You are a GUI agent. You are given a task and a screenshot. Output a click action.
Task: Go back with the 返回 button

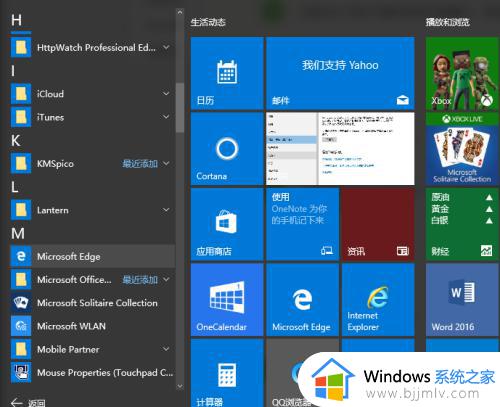click(28, 403)
